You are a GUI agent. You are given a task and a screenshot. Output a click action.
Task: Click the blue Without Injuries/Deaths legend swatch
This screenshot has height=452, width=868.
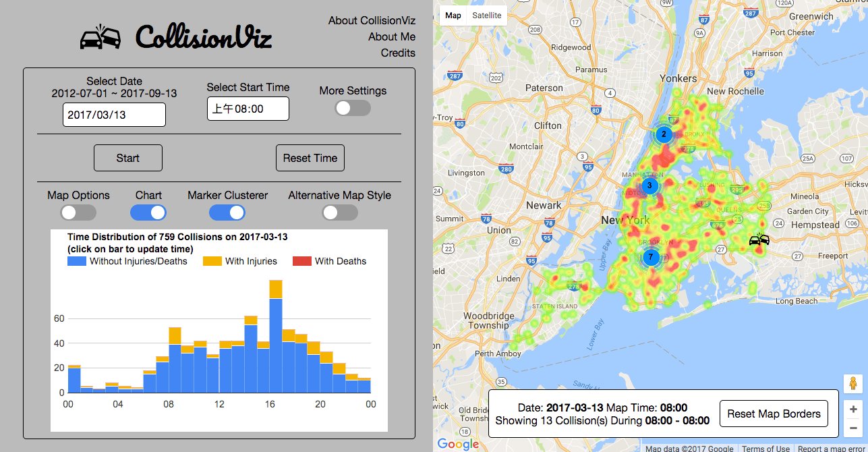pyautogui.click(x=77, y=261)
